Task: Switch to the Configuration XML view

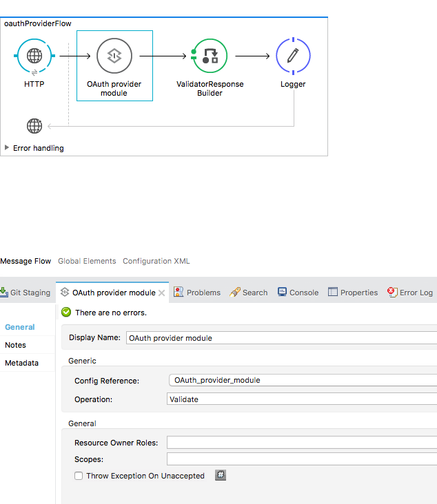Action: click(156, 261)
